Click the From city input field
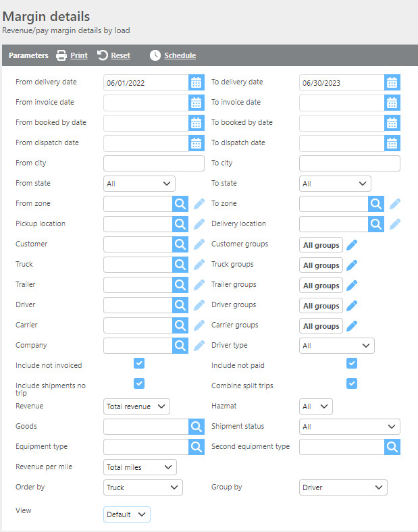Viewport: 418px width, 532px height. click(x=154, y=163)
